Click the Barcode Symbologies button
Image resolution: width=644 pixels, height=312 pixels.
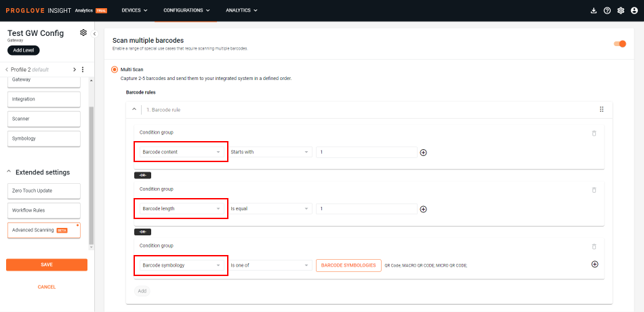[x=348, y=265]
